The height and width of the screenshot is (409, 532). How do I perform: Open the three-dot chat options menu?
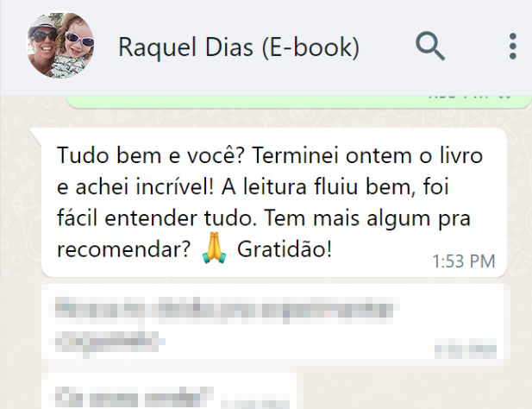click(513, 47)
